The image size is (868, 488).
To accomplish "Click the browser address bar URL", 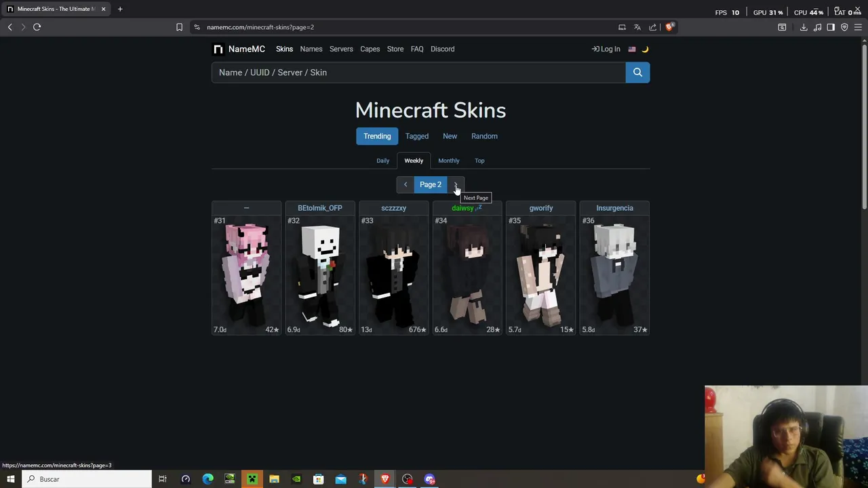I will pos(260,27).
